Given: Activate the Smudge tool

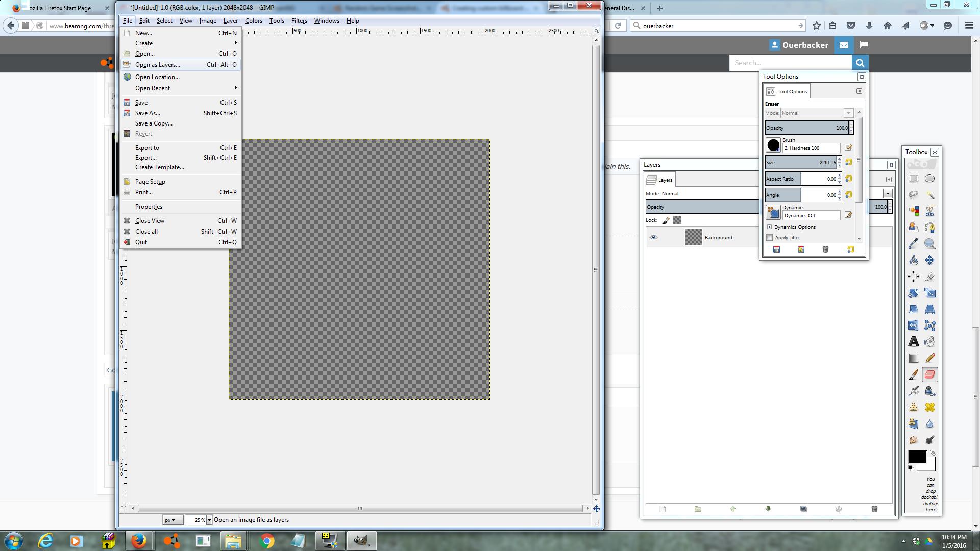Looking at the screenshot, I should [x=914, y=440].
